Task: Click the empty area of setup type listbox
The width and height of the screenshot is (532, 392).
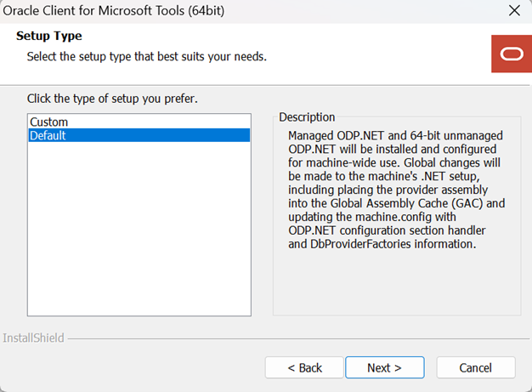Action: (139, 229)
